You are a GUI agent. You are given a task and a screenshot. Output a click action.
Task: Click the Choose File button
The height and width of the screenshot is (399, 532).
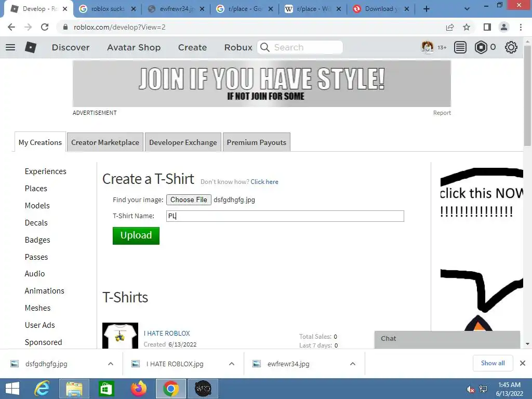coord(189,200)
